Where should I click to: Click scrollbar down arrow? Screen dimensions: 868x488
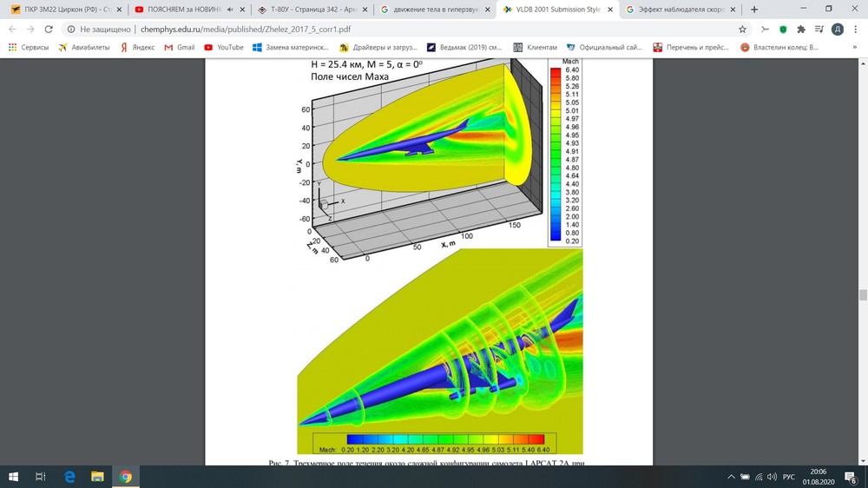[x=863, y=461]
